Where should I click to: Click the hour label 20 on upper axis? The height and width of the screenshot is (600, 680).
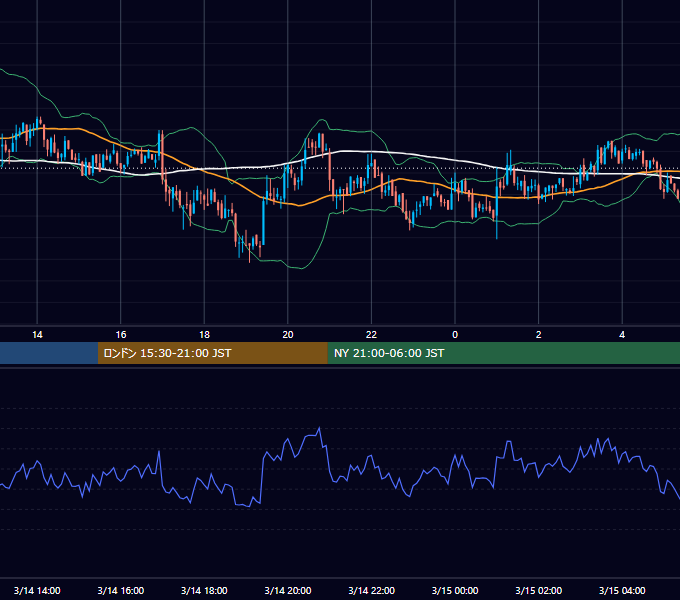coord(288,335)
